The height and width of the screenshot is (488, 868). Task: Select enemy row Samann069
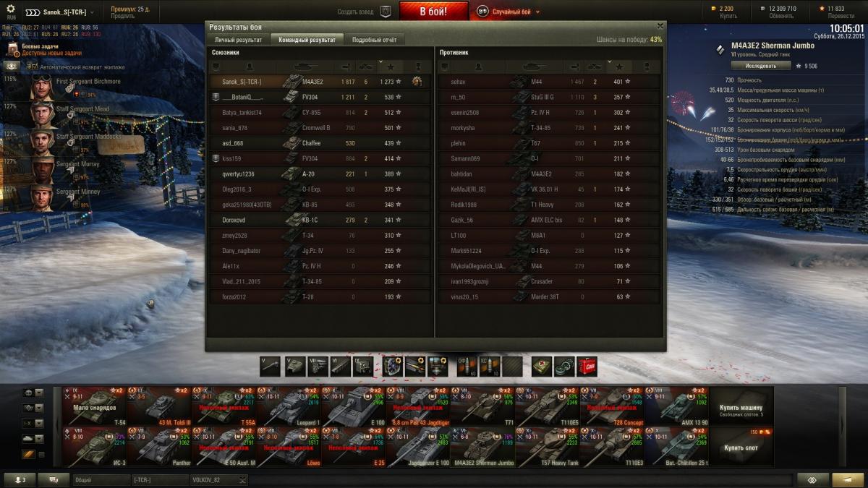pos(550,158)
